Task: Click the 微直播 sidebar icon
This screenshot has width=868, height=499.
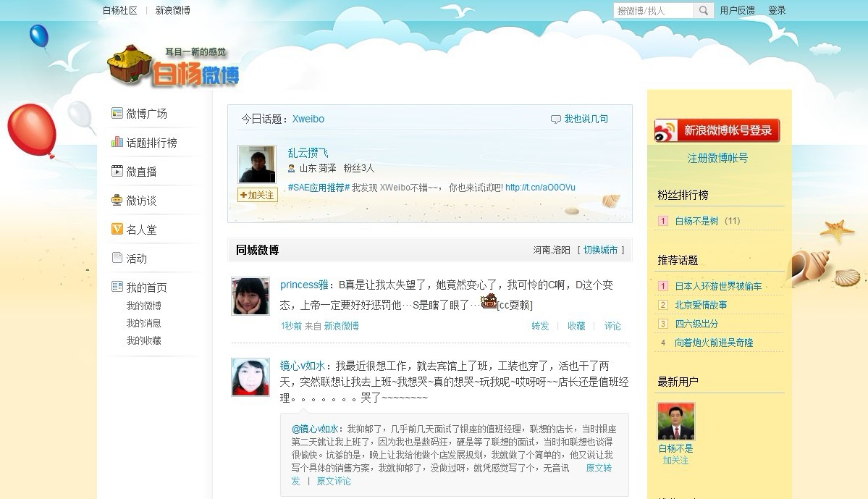Action: pos(117,171)
